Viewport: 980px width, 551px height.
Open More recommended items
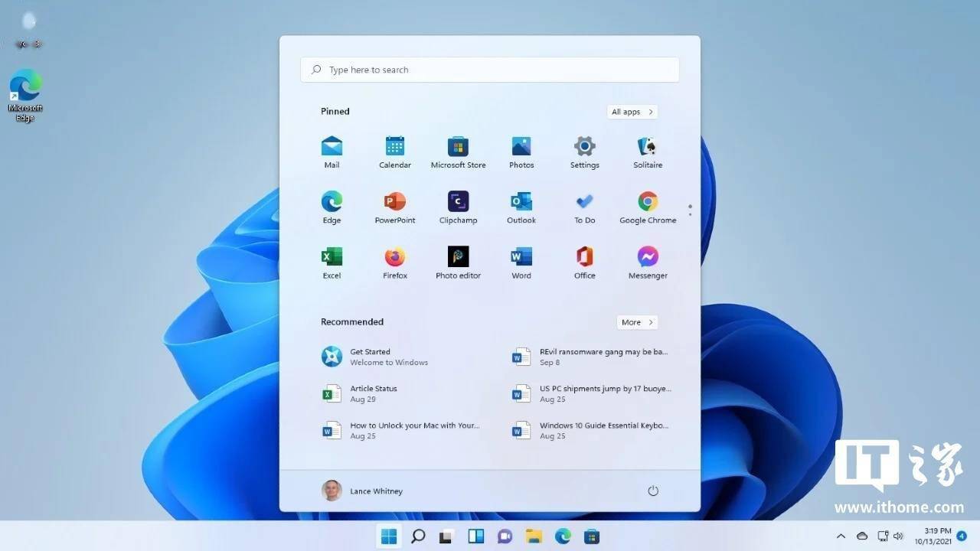coord(636,322)
